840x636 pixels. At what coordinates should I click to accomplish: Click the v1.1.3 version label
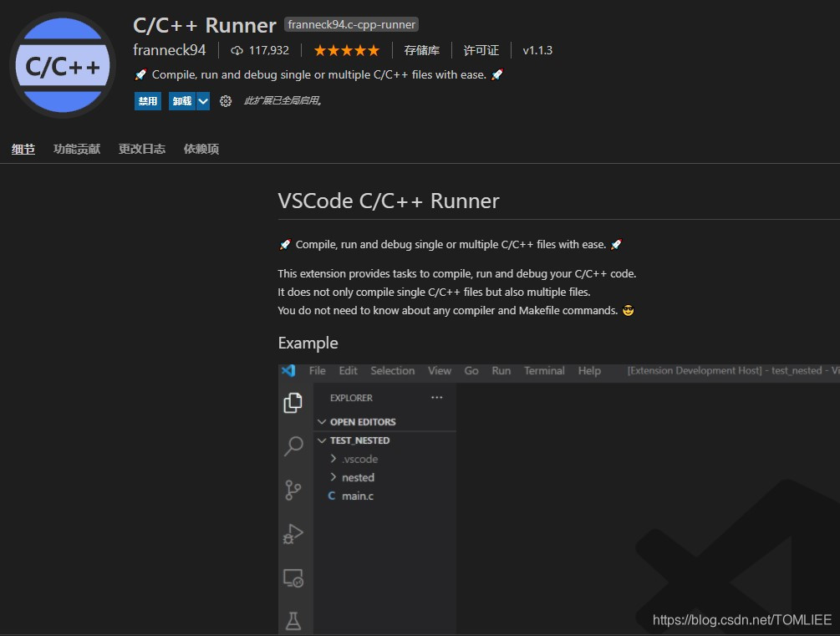537,50
